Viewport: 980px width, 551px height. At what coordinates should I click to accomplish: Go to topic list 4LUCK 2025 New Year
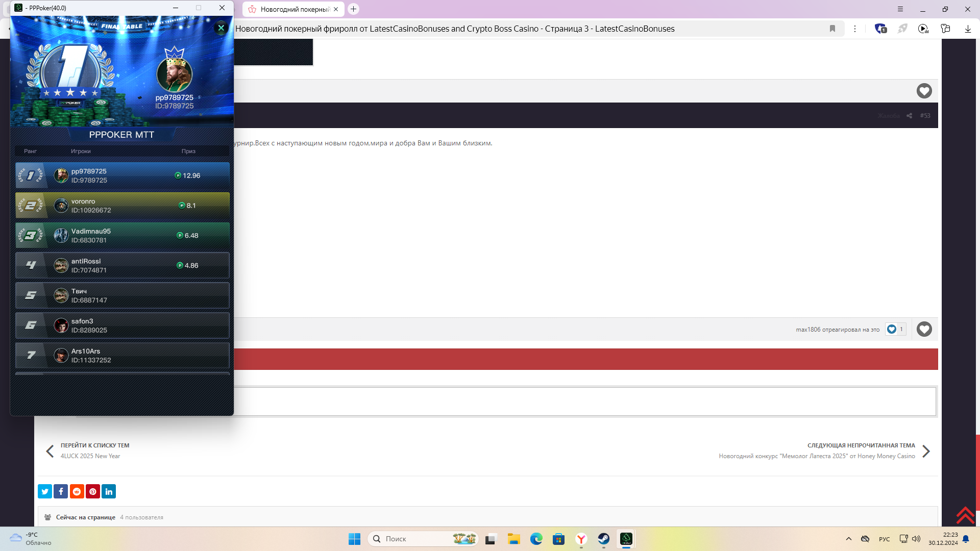pos(90,456)
